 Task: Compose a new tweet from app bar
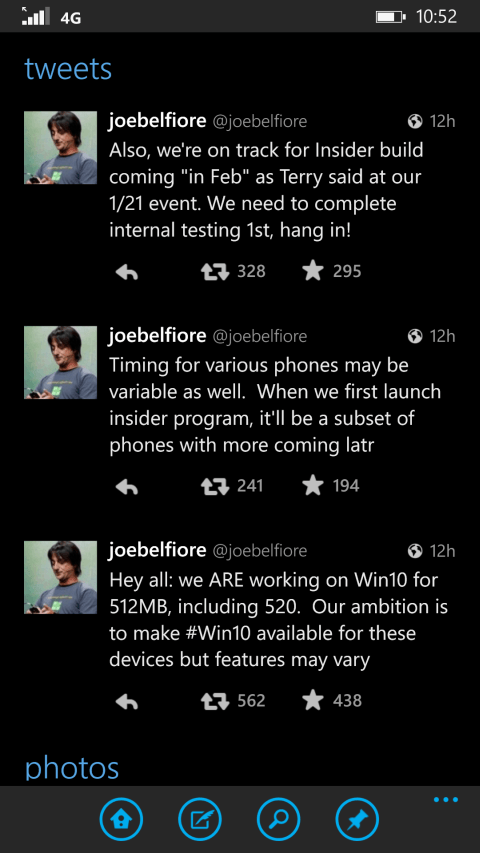pyautogui.click(x=200, y=819)
